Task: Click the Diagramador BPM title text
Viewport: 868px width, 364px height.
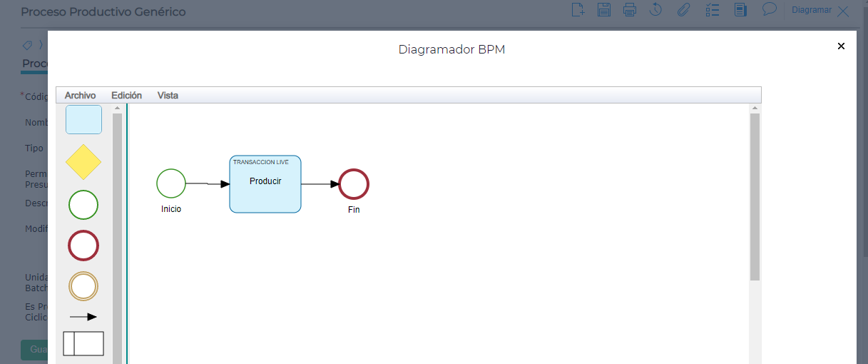Action: coord(451,49)
